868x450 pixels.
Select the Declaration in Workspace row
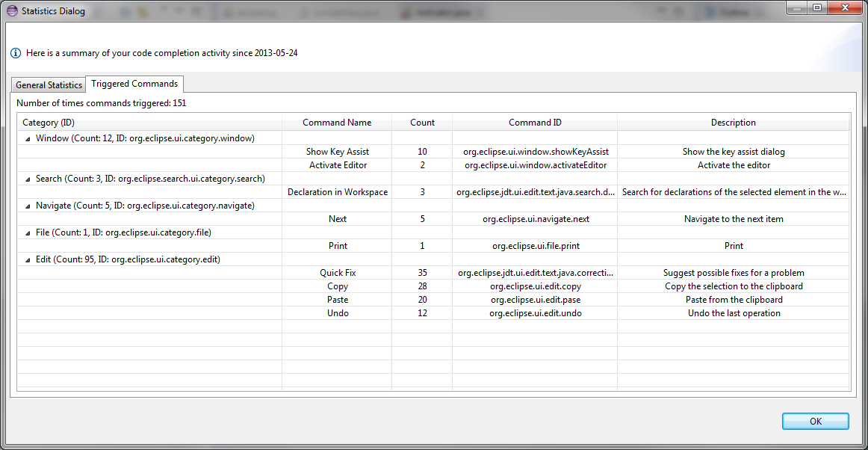point(338,192)
